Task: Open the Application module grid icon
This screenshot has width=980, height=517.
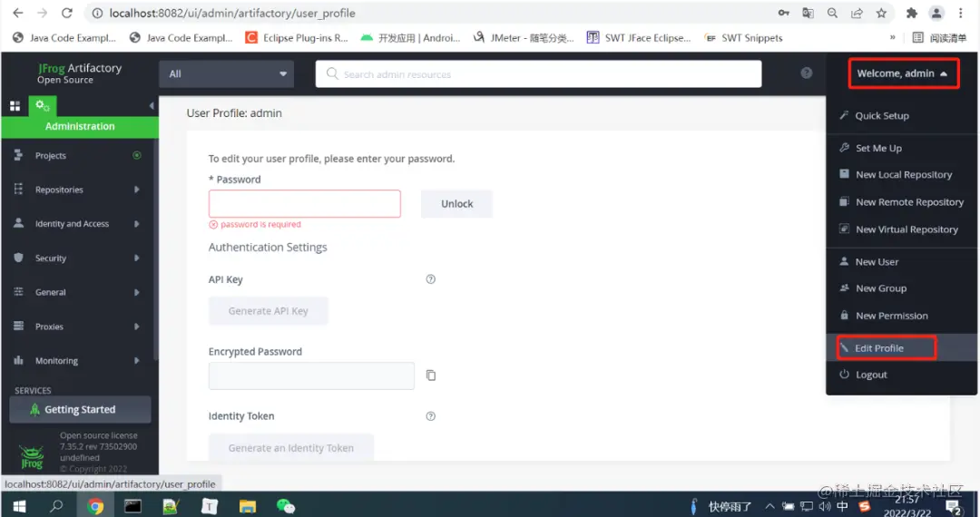Action: click(x=15, y=106)
